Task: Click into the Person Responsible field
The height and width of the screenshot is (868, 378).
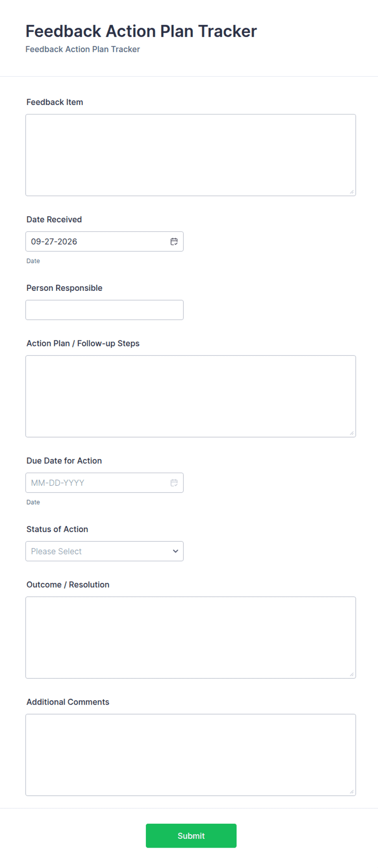Action: (104, 310)
